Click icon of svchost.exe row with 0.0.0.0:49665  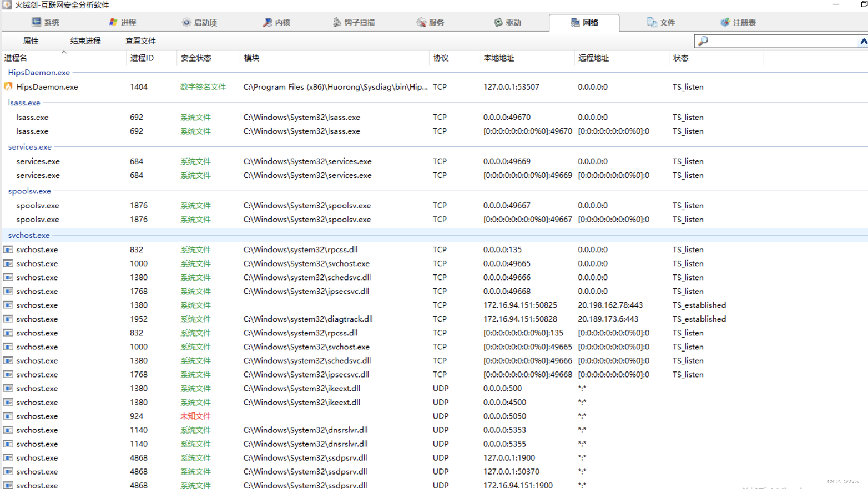coord(8,263)
